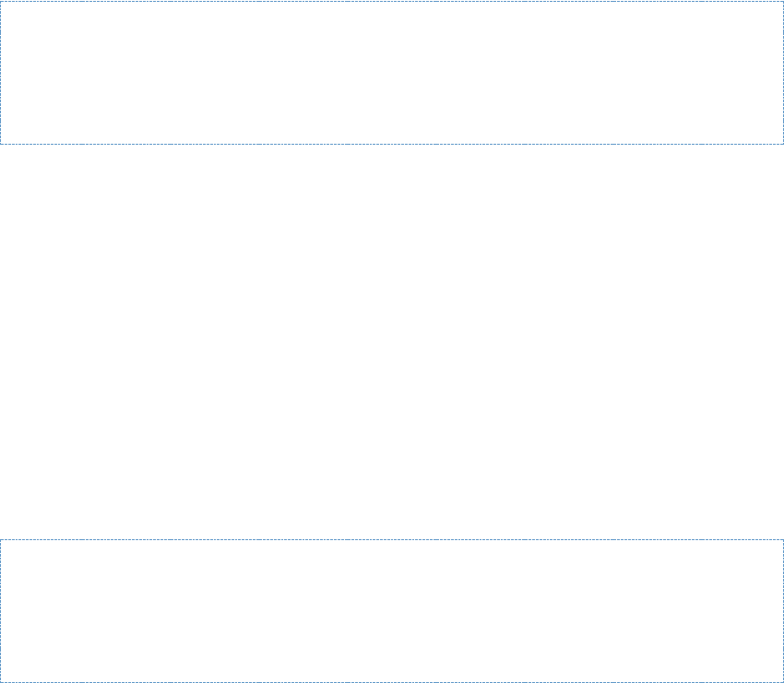Click the upper dashed box's bottom-left corner
This screenshot has height=683, width=784.
(x=1, y=144)
